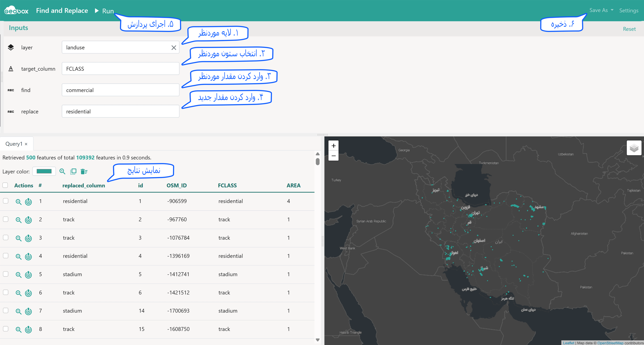The width and height of the screenshot is (644, 345).
Task: Check the row 1 checkbox
Action: pos(6,201)
